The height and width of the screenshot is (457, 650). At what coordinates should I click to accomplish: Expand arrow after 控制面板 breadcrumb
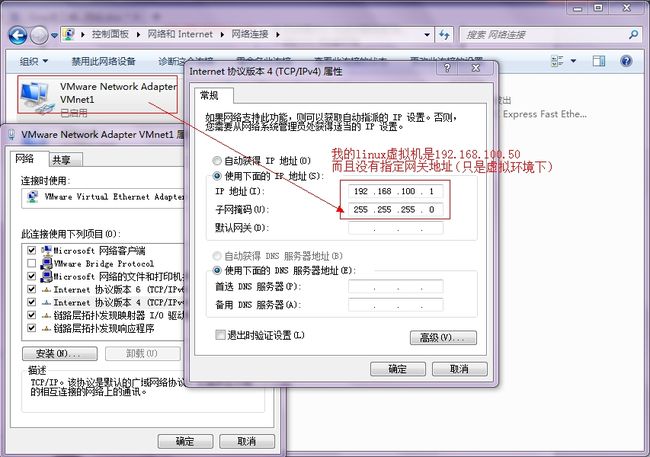pos(138,34)
